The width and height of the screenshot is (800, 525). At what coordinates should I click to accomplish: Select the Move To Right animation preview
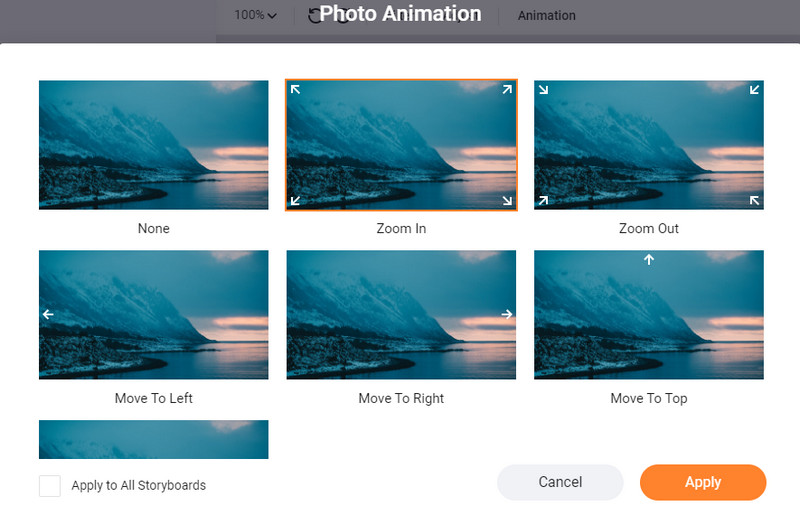tap(401, 315)
